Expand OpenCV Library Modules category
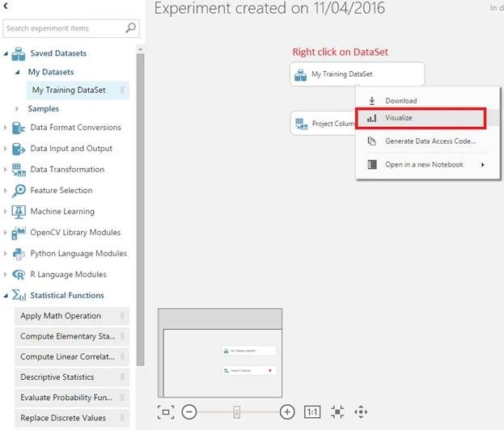The height and width of the screenshot is (430, 504). 5,232
